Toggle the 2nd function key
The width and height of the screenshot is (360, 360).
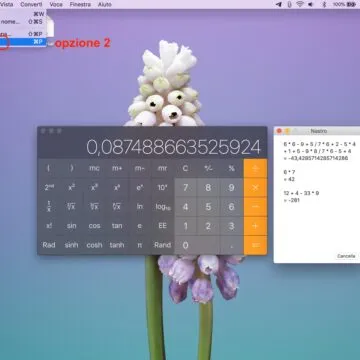pyautogui.click(x=49, y=188)
